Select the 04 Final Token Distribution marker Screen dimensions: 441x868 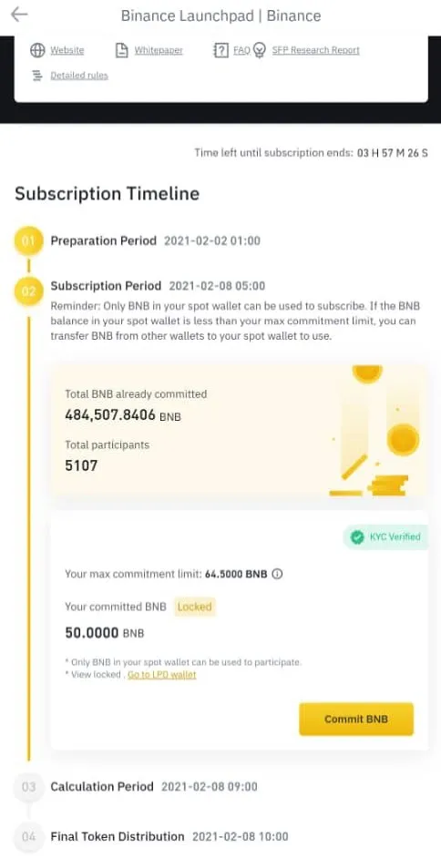pos(28,836)
